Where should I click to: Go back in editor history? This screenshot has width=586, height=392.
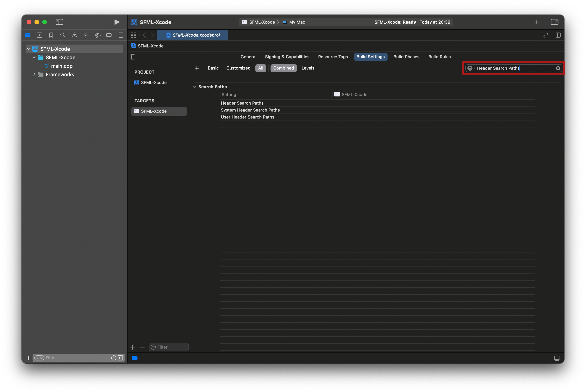(145, 35)
